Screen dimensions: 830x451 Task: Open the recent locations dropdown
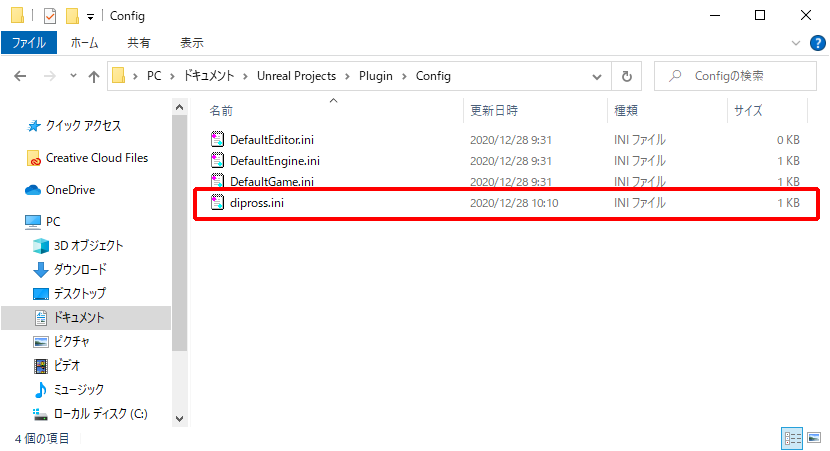pyautogui.click(x=73, y=76)
